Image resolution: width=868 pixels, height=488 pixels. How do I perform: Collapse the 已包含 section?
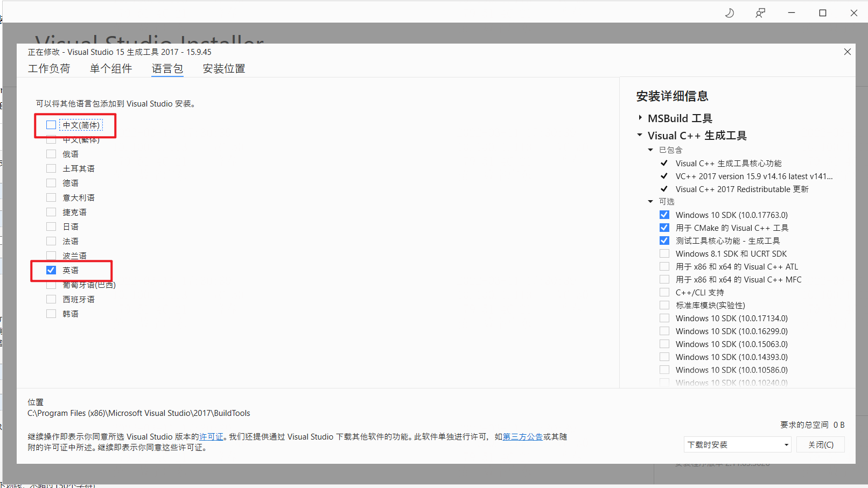point(650,150)
